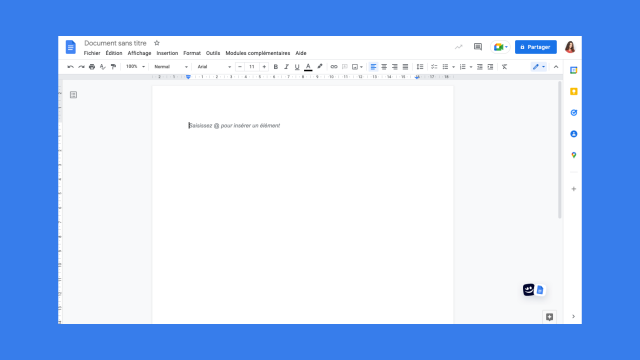Viewport: 640px width, 360px height.
Task: Run spelling and grammar check
Action: coord(102,67)
